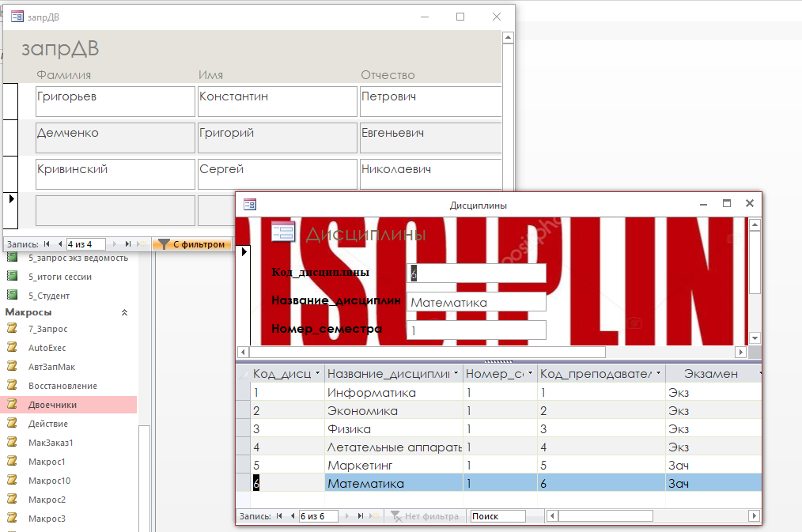The height and width of the screenshot is (532, 802).
Task: Go to first record in Дисциплины navigator
Action: (279, 516)
